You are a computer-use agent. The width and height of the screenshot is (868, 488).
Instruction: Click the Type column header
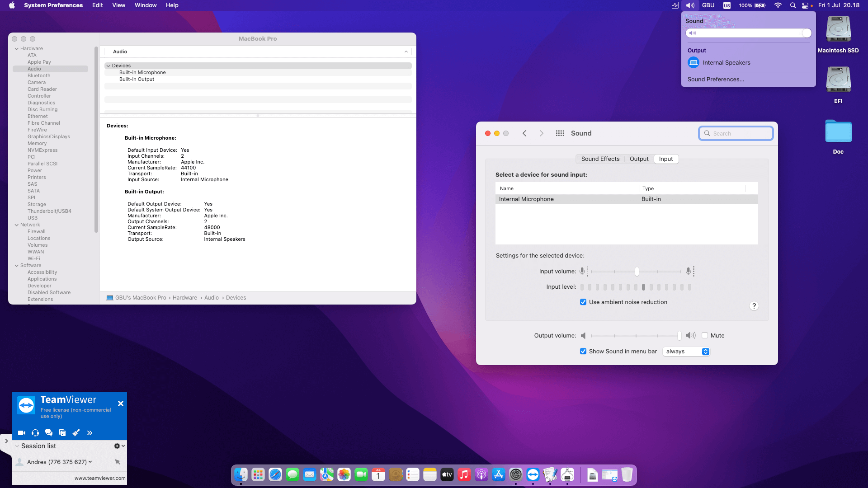click(x=693, y=188)
